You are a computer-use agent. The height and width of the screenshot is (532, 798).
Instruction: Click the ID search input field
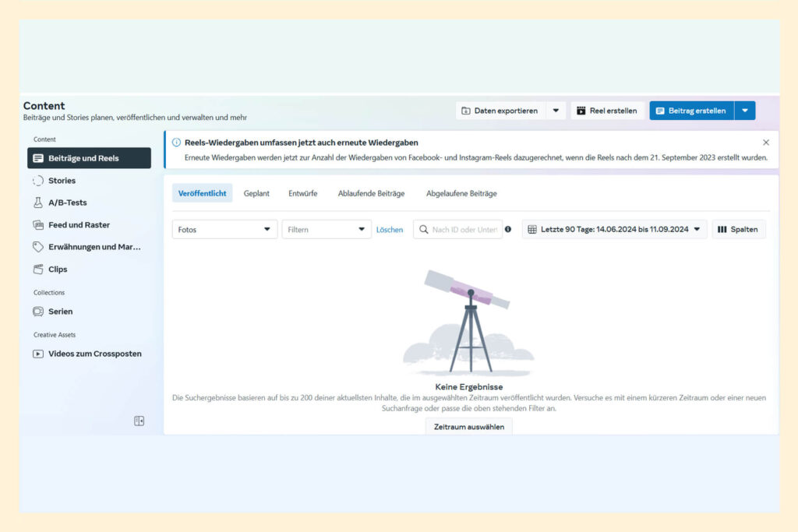464,230
